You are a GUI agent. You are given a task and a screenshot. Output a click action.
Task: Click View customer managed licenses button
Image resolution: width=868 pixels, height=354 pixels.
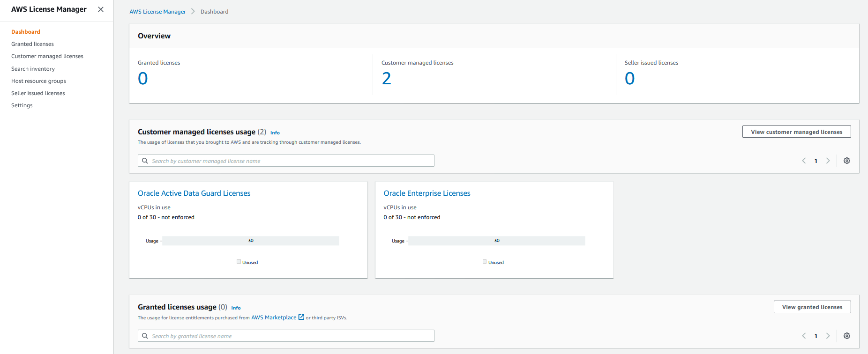[x=797, y=132]
